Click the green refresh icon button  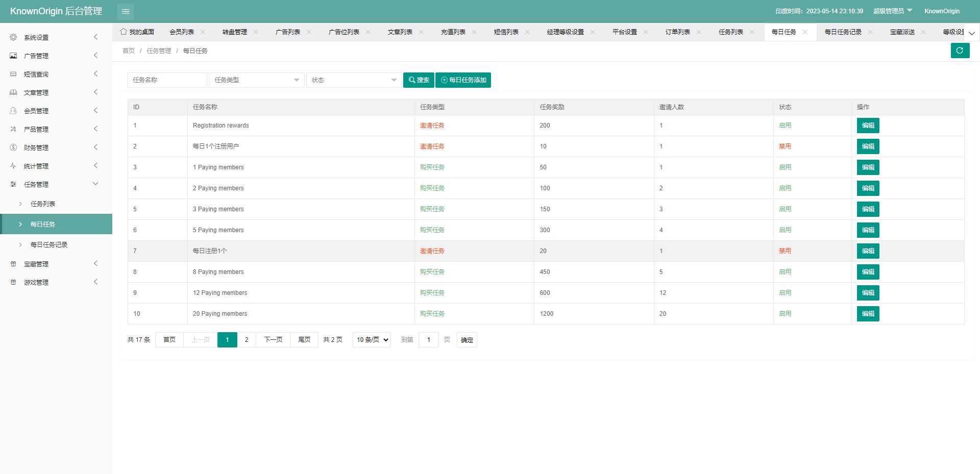point(960,51)
